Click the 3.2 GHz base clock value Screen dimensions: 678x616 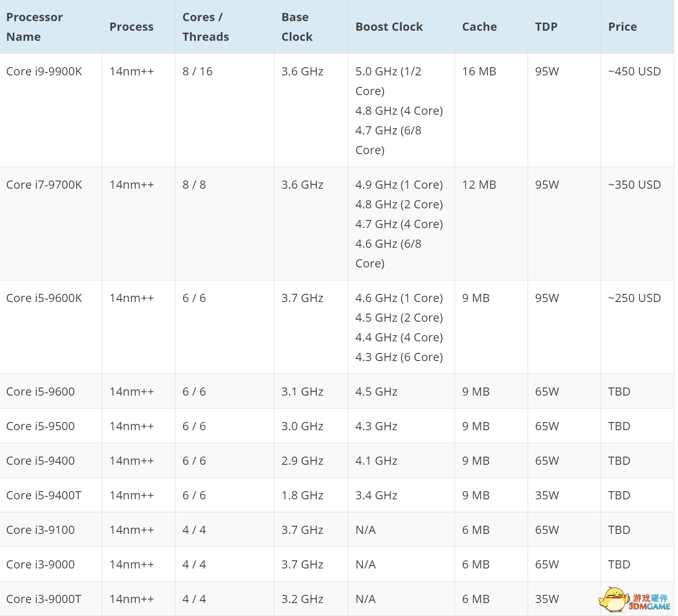click(x=302, y=599)
